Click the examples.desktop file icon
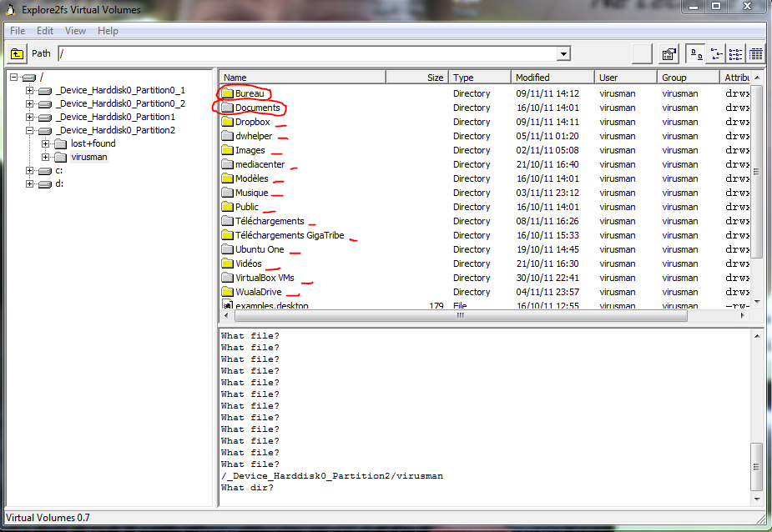772x532 pixels. pyautogui.click(x=227, y=304)
